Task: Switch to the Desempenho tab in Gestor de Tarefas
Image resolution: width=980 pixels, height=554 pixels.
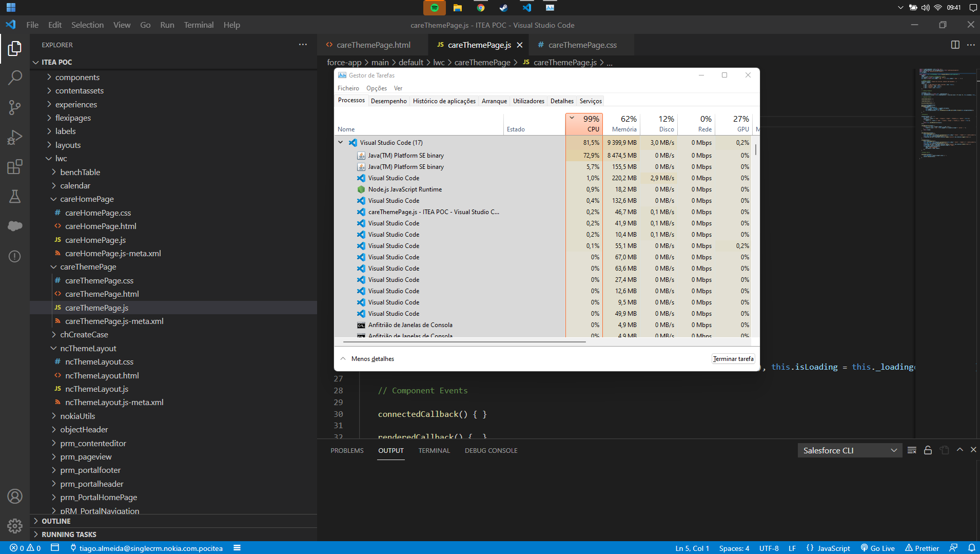Action: pyautogui.click(x=389, y=101)
